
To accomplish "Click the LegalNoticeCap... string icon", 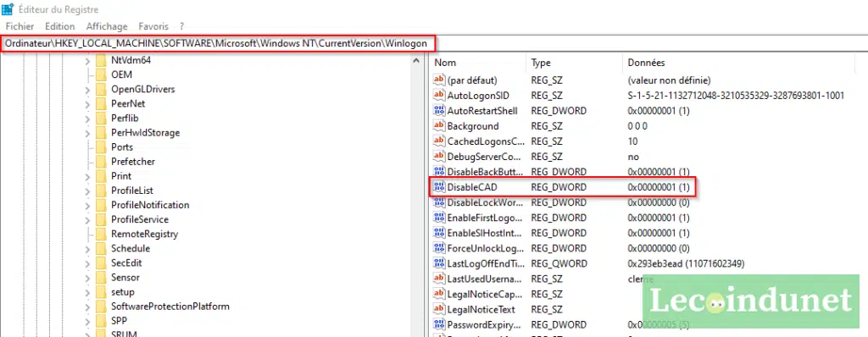I will click(439, 294).
